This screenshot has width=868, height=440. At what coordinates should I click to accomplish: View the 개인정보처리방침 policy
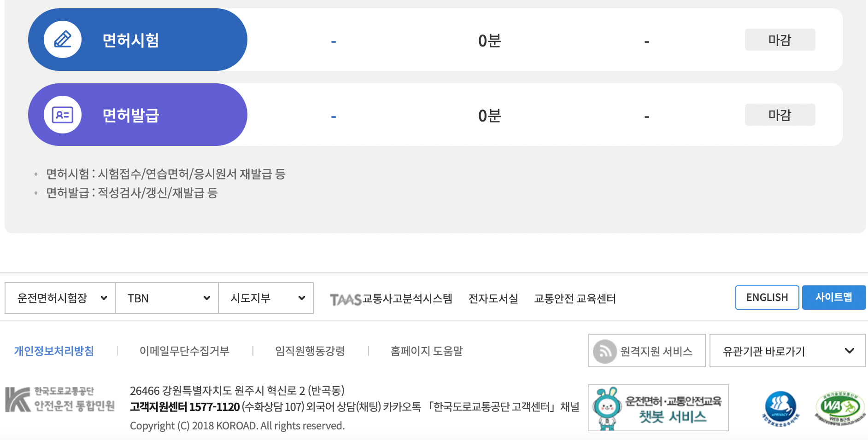pyautogui.click(x=53, y=350)
